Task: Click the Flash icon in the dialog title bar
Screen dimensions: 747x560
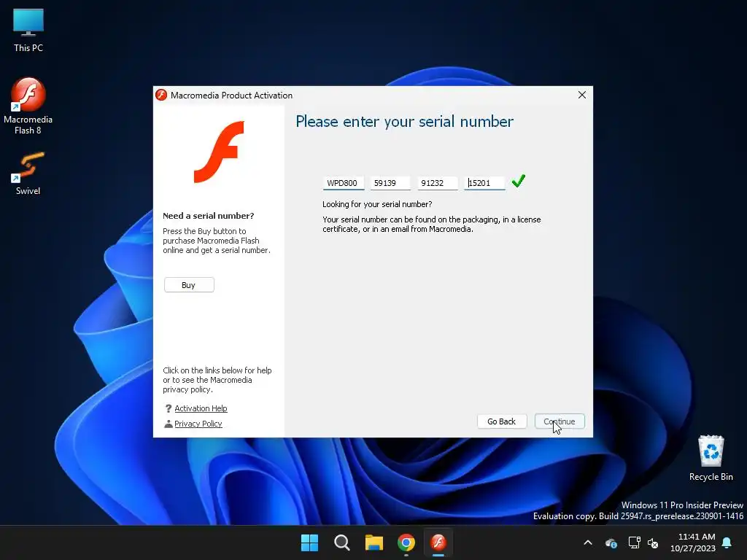Action: [161, 95]
